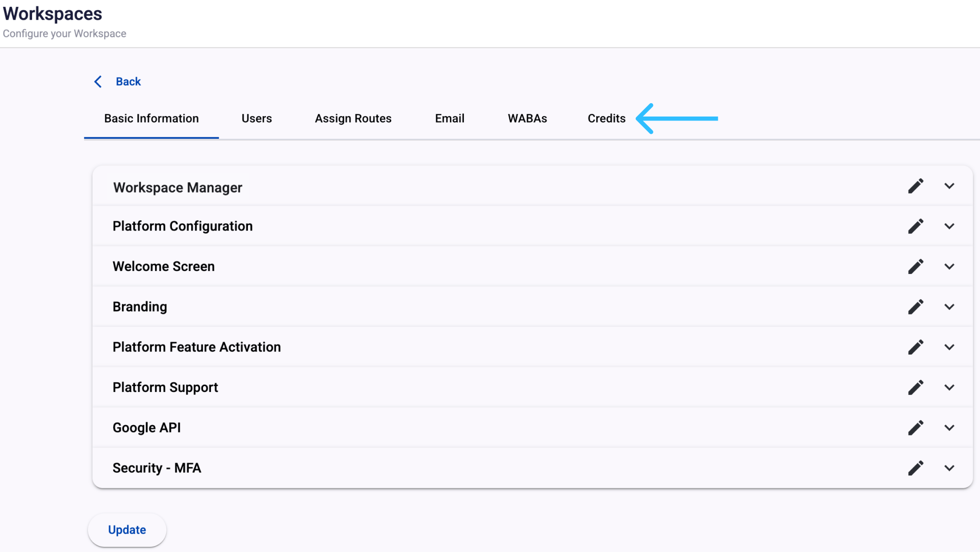980x552 pixels.
Task: Select the Platform Feature Activation title
Action: [x=197, y=347]
